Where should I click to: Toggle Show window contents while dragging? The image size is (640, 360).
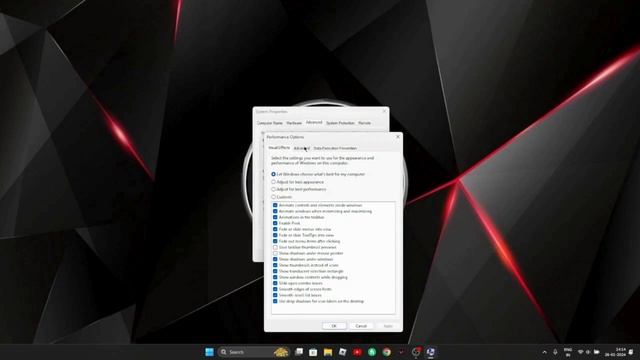point(275,277)
